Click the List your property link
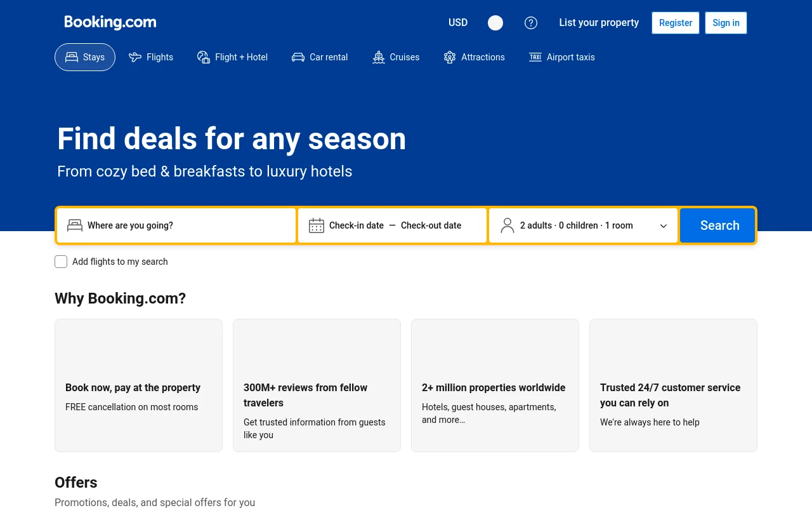The width and height of the screenshot is (812, 508). pyautogui.click(x=599, y=23)
